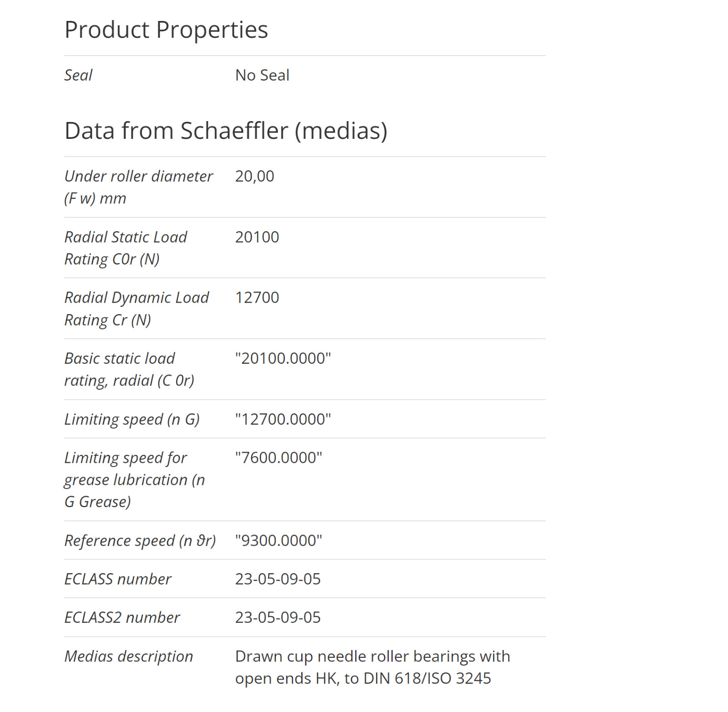Select Under roller diameter label
Viewport: 728px width, 712px height.
pos(138,187)
